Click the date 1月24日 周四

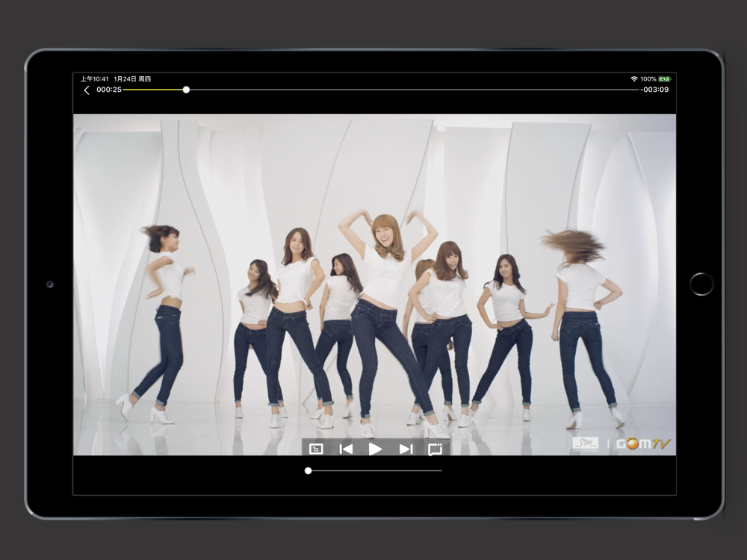[132, 78]
